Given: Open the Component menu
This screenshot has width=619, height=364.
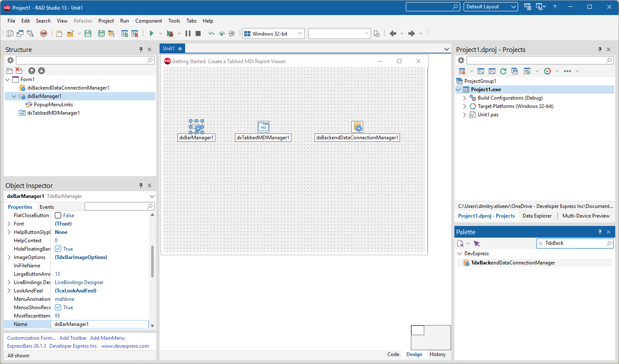Looking at the screenshot, I should pyautogui.click(x=149, y=21).
